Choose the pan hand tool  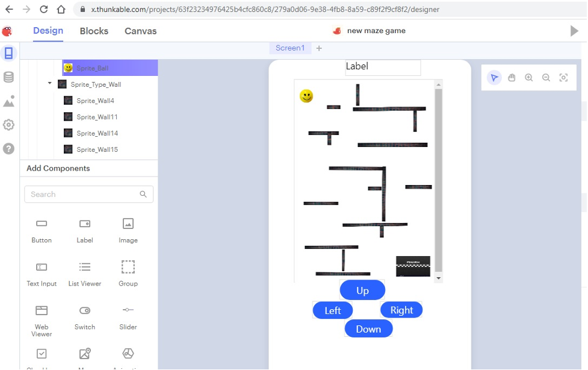512,78
